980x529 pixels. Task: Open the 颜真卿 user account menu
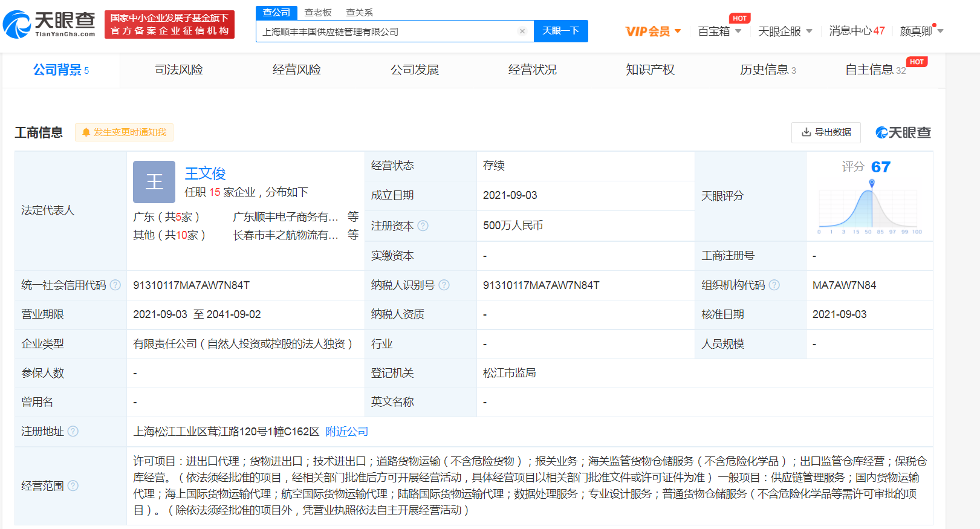pyautogui.click(x=921, y=31)
